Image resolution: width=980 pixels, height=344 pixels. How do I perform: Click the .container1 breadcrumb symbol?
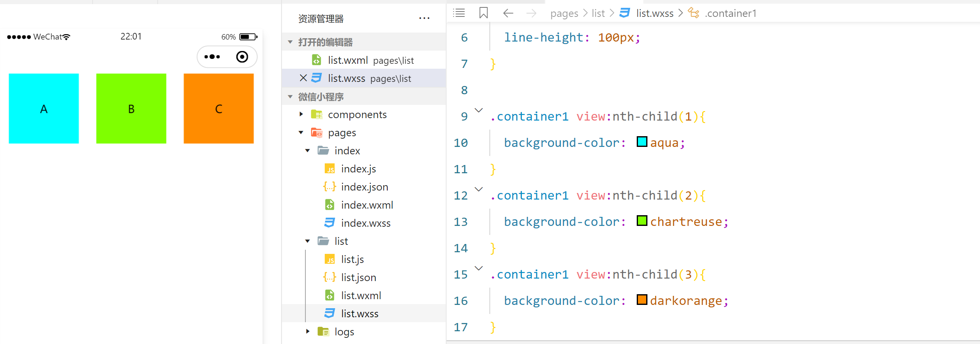pyautogui.click(x=730, y=13)
